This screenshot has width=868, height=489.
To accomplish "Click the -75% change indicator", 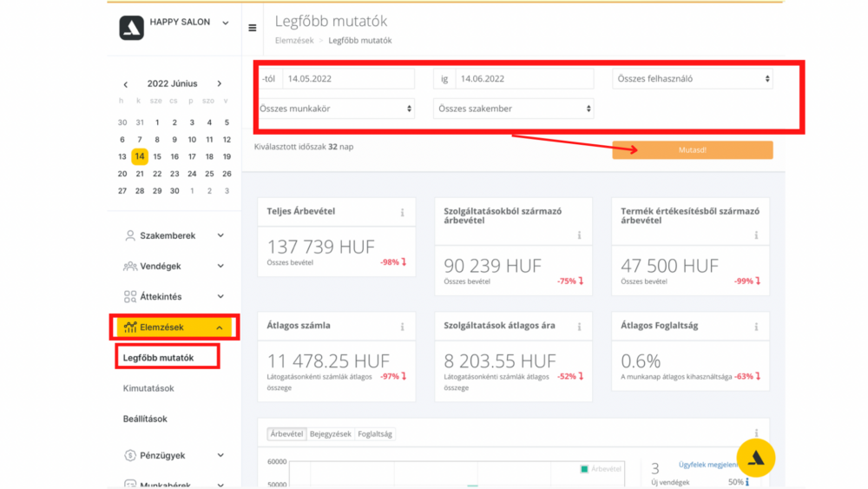I will pos(570,281).
